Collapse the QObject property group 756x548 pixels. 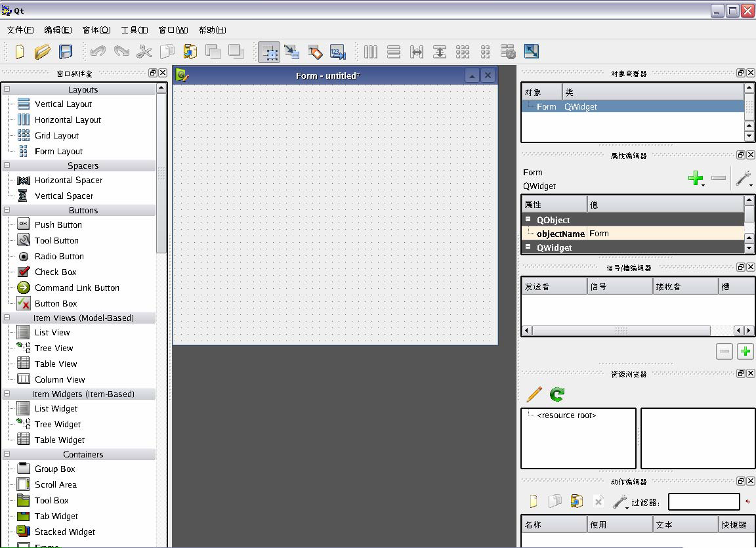click(x=528, y=220)
